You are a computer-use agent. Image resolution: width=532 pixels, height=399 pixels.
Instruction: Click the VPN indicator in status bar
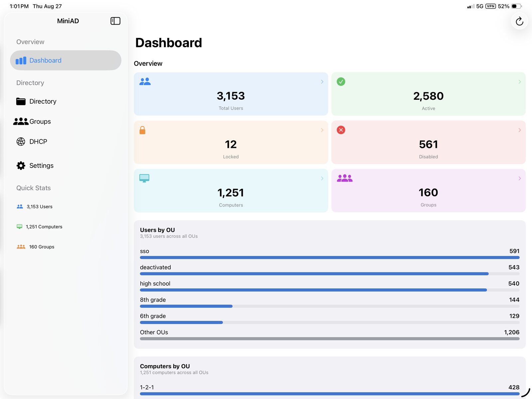[x=490, y=6]
